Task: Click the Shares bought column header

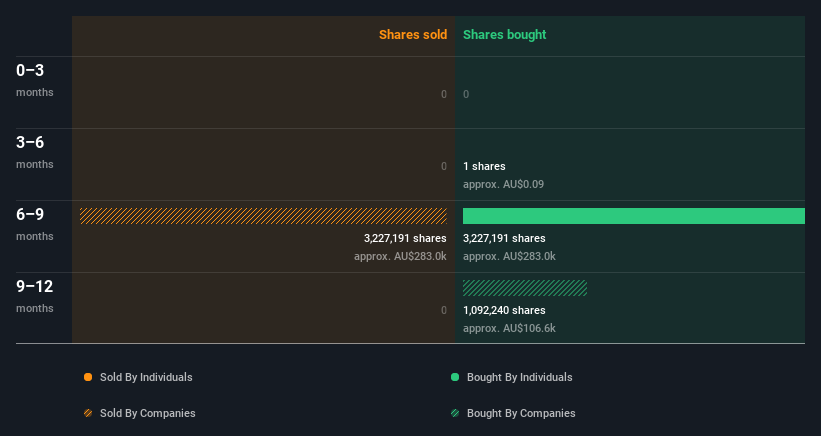Action: click(504, 35)
